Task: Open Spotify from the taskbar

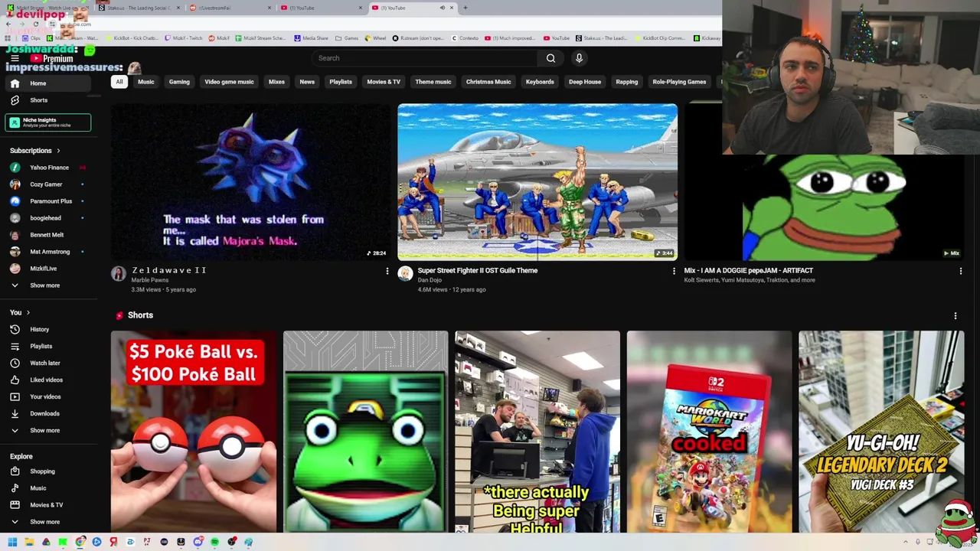Action: (x=214, y=542)
